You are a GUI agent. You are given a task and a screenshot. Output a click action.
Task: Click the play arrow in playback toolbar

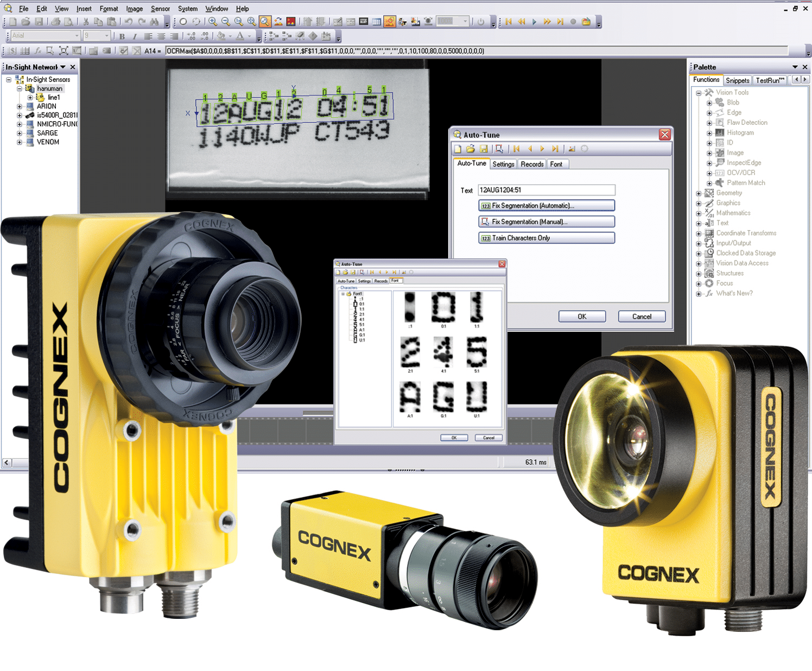point(534,22)
